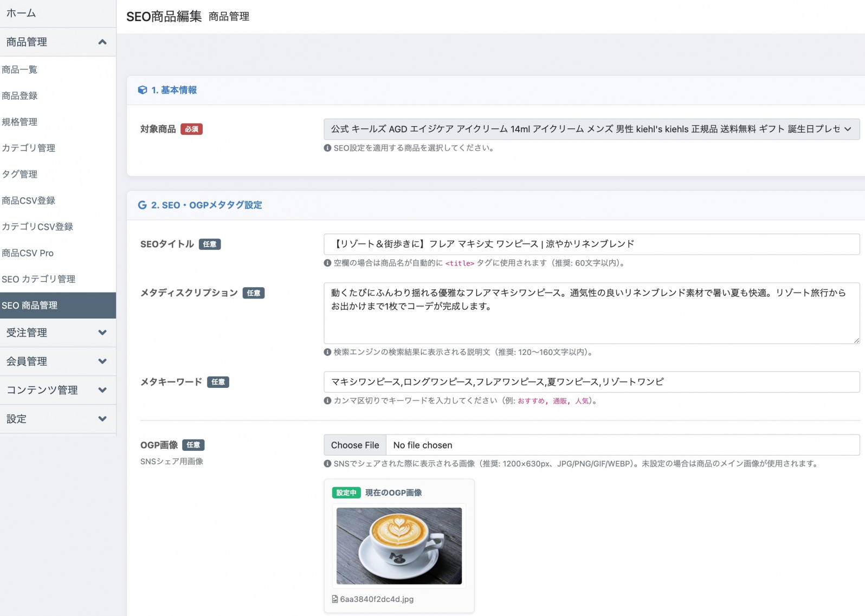Click the 任意 badge beside SEOタイトル

pyautogui.click(x=210, y=244)
